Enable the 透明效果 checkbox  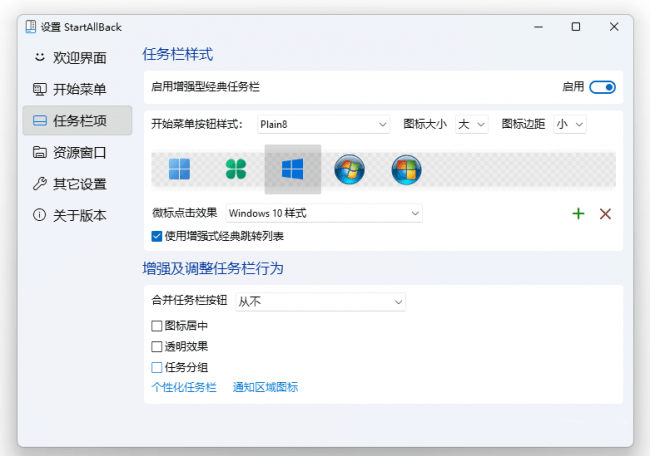(157, 347)
